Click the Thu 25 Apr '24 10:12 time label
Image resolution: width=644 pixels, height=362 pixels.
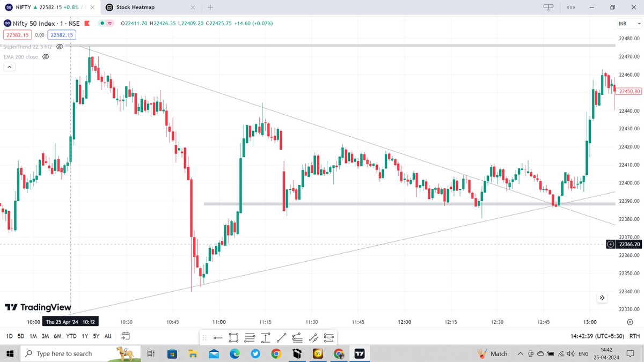click(x=70, y=322)
